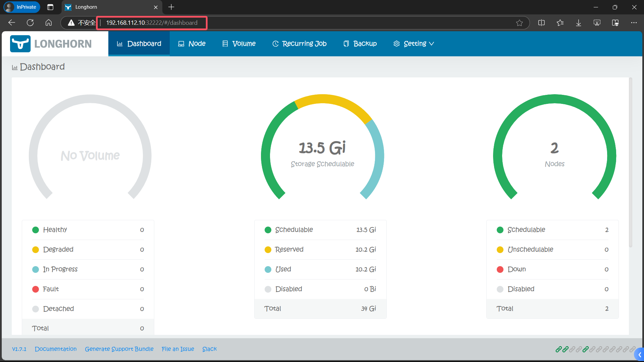Image resolution: width=644 pixels, height=362 pixels.
Task: Click the green Healthy status dot
Action: coord(36,230)
